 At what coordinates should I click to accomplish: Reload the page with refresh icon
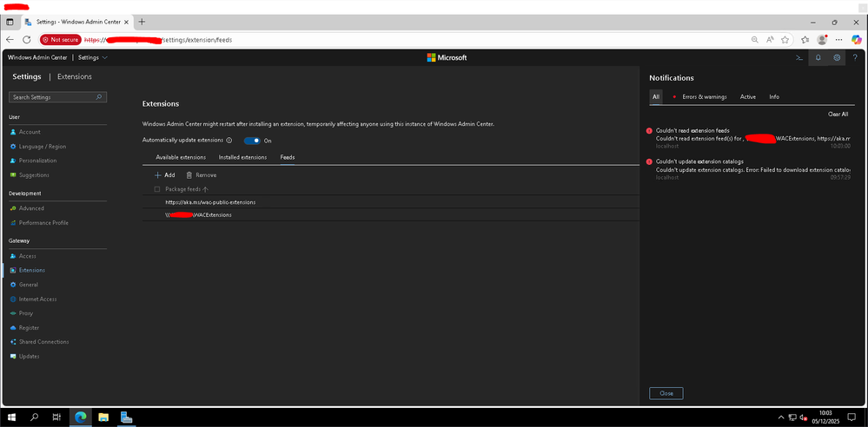pyautogui.click(x=27, y=40)
